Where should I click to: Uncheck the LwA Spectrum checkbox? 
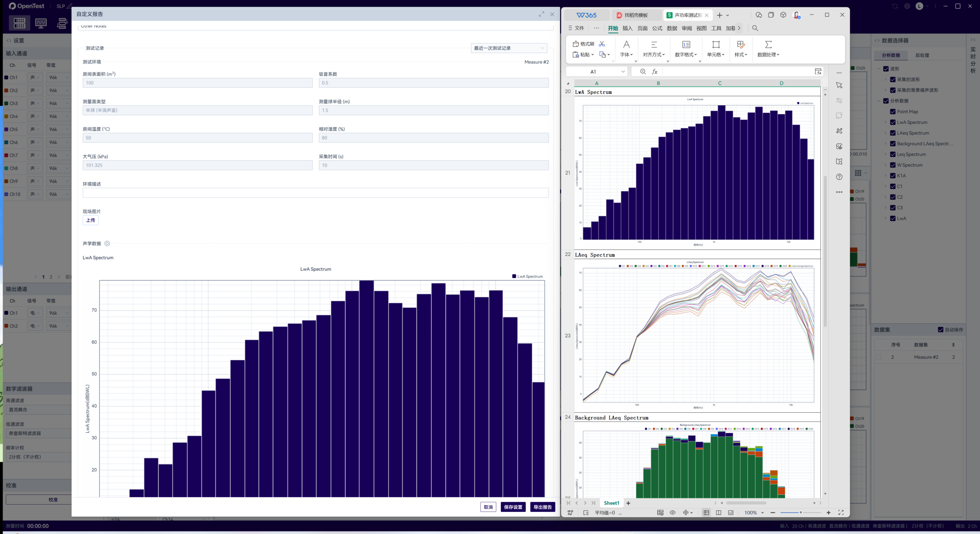893,122
